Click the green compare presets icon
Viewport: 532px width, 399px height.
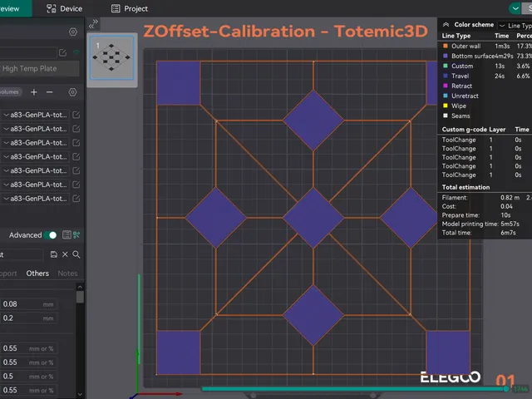pos(76,234)
